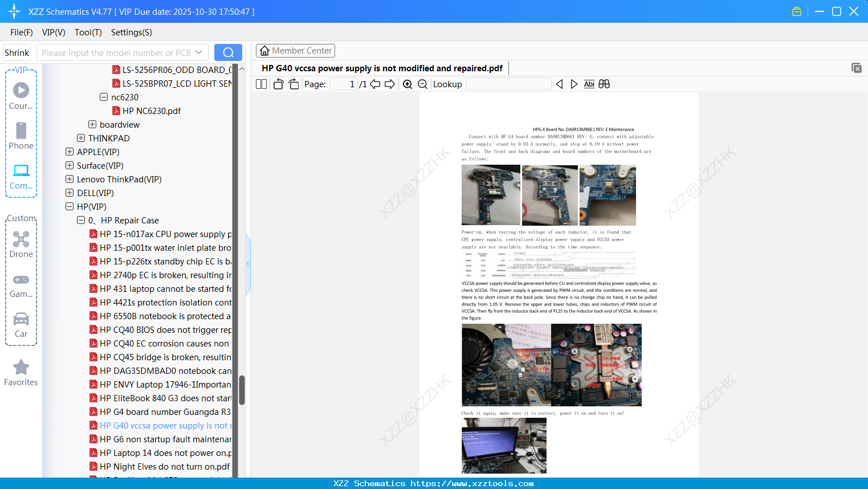Select the Computer category
This screenshot has width=868, height=489.
coord(21,177)
